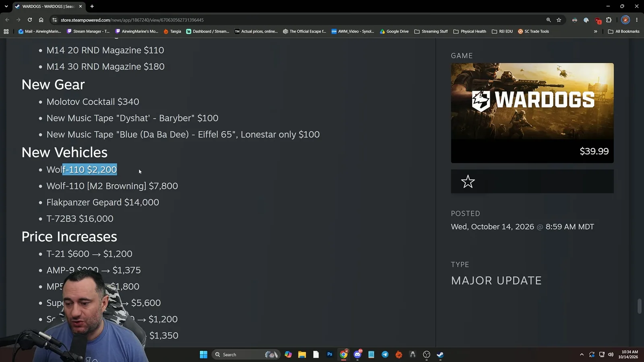Open the browser Extensions puzzle icon
This screenshot has width=644, height=362.
click(609, 20)
